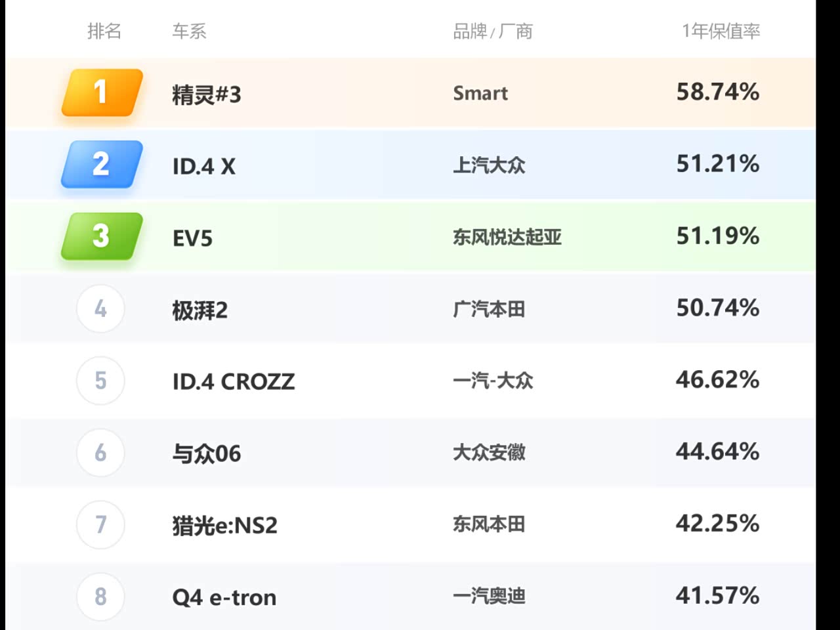Click the 58.74% retention rate value
This screenshot has width=840, height=630.
(x=717, y=92)
